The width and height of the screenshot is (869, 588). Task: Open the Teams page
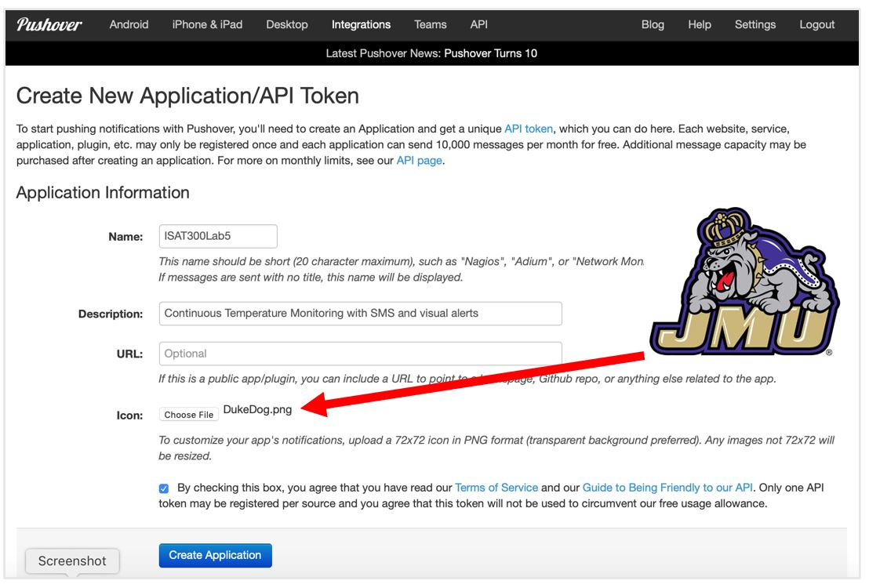coord(430,24)
